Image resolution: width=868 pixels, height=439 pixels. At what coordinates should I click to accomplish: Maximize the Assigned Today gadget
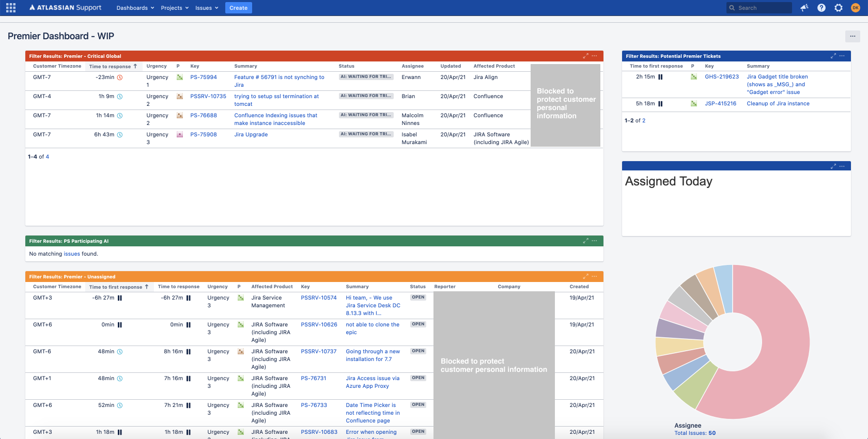pyautogui.click(x=833, y=166)
